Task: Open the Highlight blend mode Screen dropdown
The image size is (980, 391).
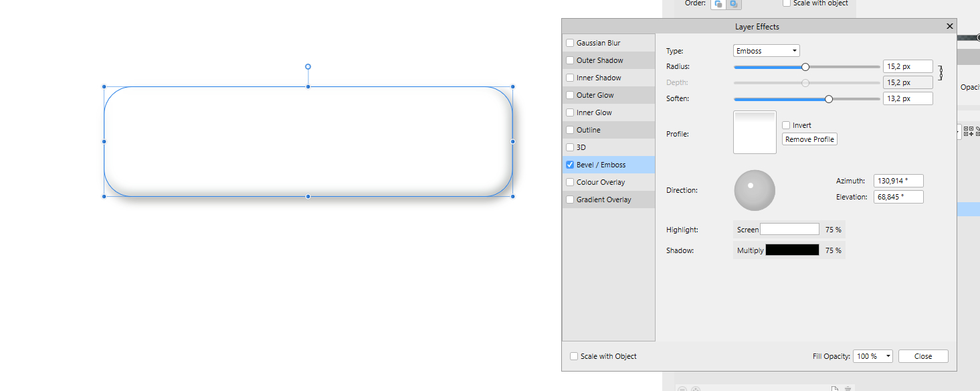Action: pos(748,230)
